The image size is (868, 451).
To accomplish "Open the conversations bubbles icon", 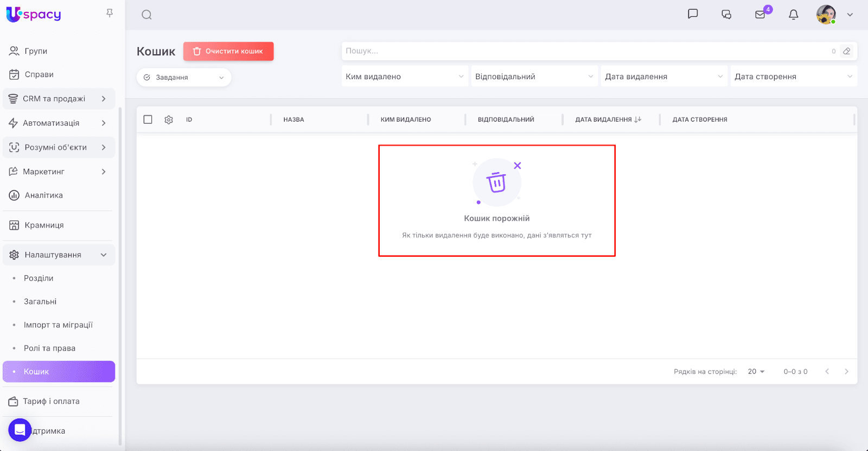I will coord(726,15).
